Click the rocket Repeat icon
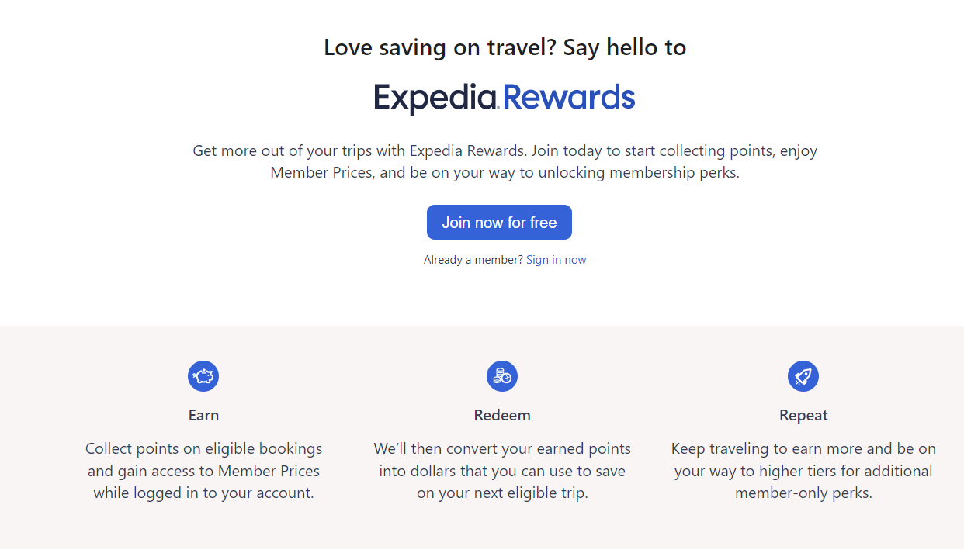 click(x=803, y=376)
